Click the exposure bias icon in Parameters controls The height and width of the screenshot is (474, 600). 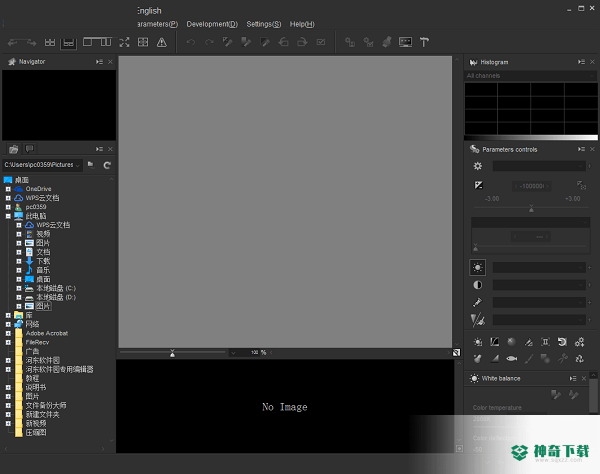(x=478, y=186)
